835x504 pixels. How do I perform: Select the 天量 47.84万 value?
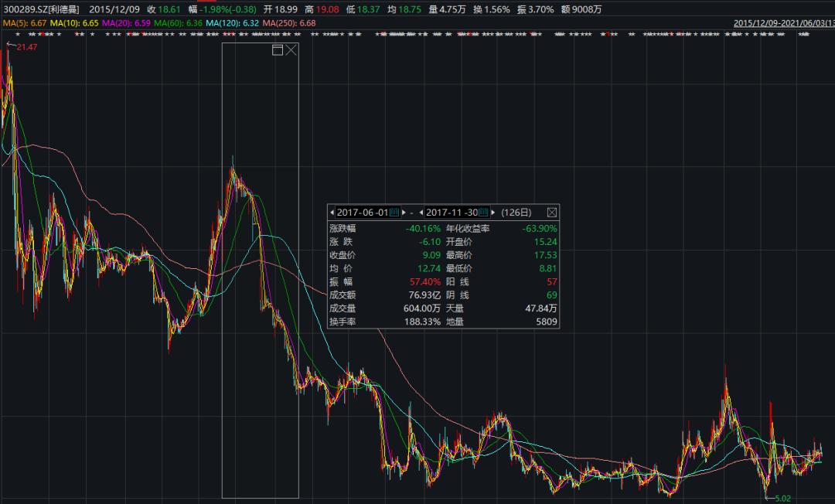[x=541, y=308]
